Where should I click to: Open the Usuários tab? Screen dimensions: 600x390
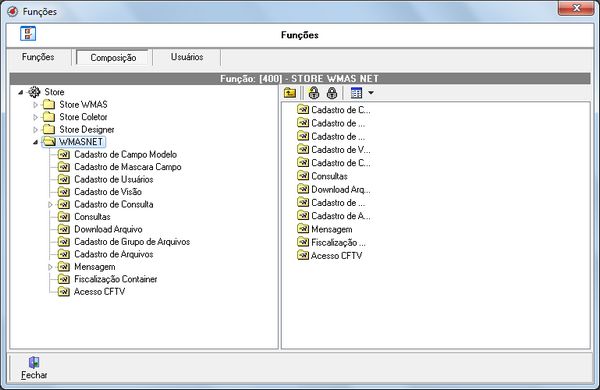tap(187, 57)
